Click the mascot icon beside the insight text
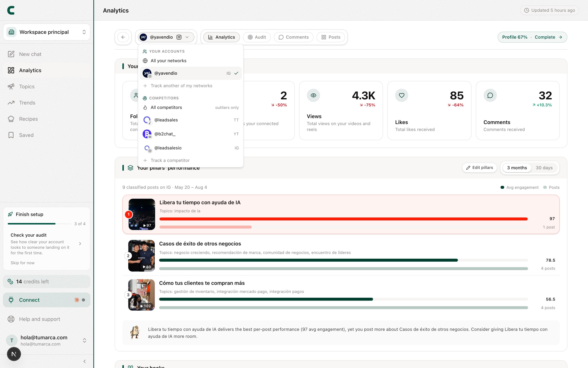This screenshot has width=588, height=368. coord(135,332)
